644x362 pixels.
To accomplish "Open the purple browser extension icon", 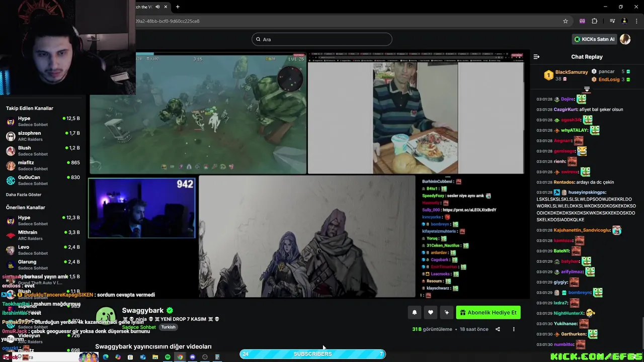I will [582, 21].
